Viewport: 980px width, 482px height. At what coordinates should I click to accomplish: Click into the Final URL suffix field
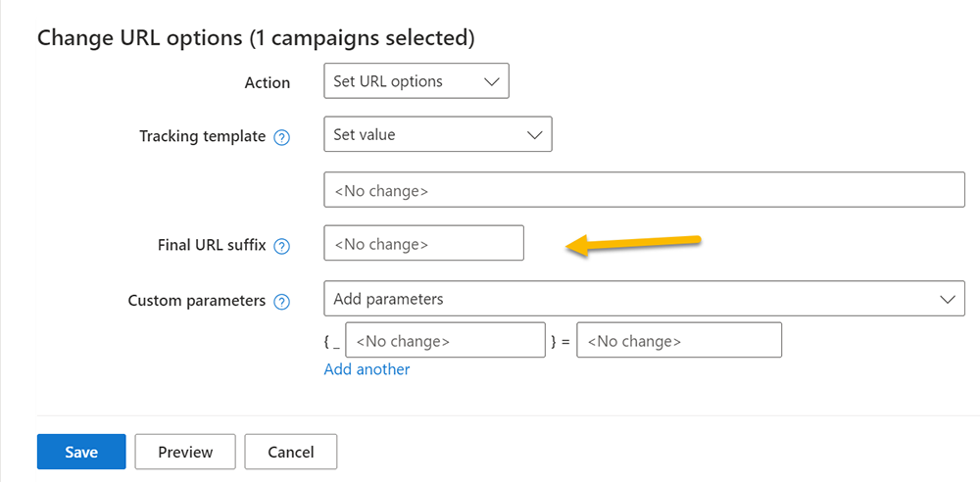pyautogui.click(x=423, y=244)
